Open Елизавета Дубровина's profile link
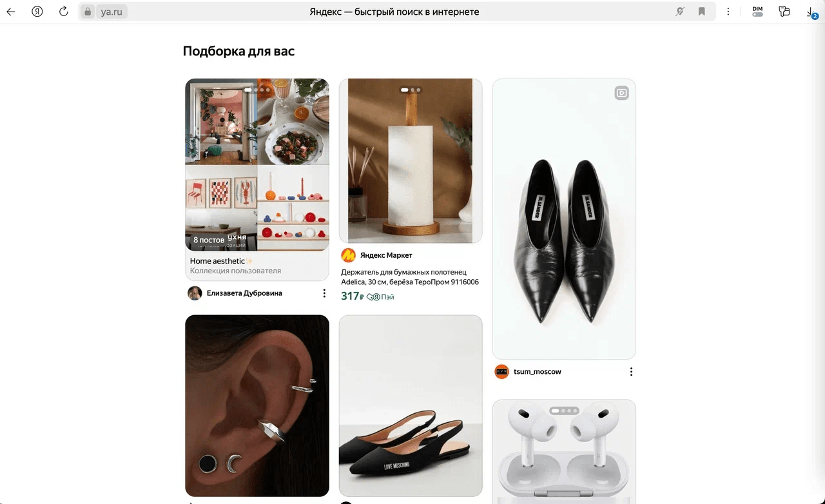 (x=244, y=293)
